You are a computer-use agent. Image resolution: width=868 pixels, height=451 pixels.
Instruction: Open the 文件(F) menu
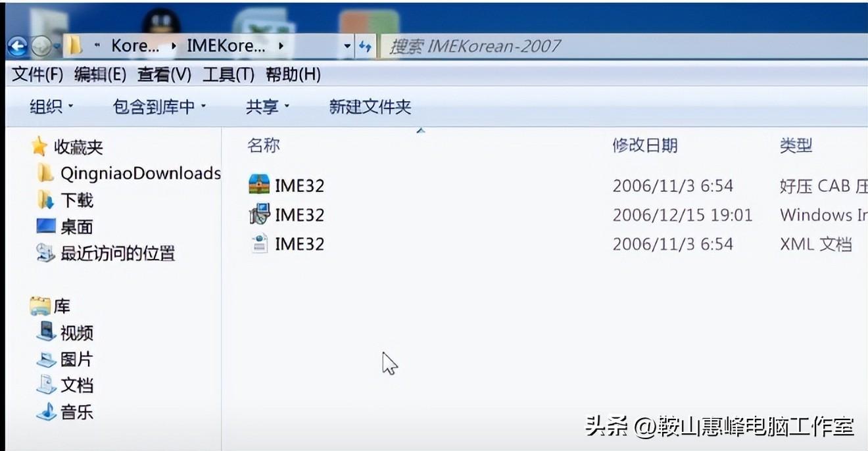coord(37,75)
